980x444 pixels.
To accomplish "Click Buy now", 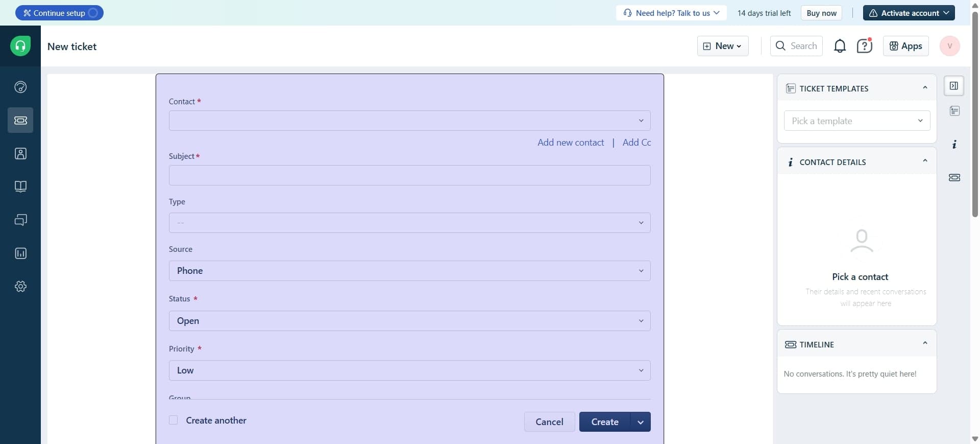I will tap(821, 13).
